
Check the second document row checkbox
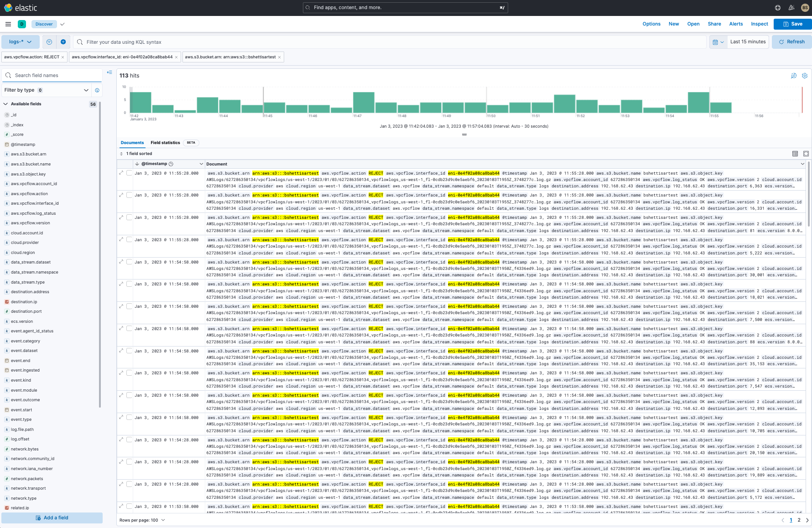[x=130, y=195]
